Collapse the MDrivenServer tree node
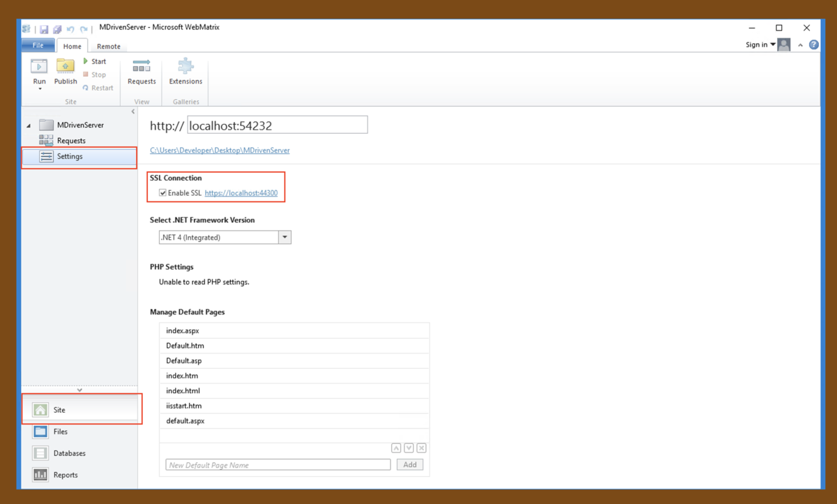Image resolution: width=837 pixels, height=504 pixels. click(29, 125)
